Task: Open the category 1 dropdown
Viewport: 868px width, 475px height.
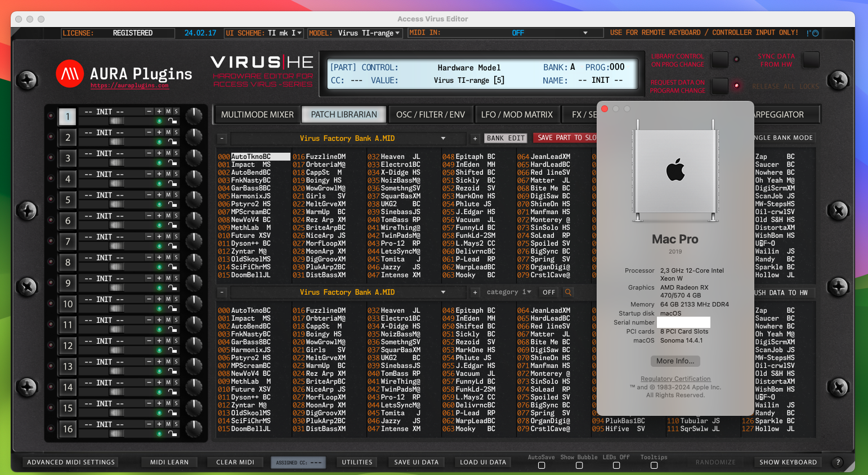Action: (509, 292)
